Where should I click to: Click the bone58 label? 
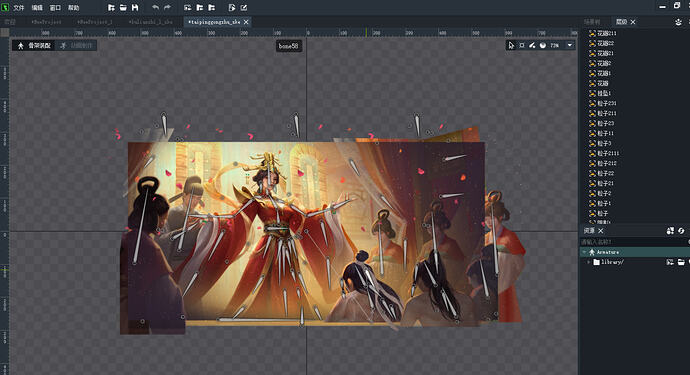pos(289,46)
